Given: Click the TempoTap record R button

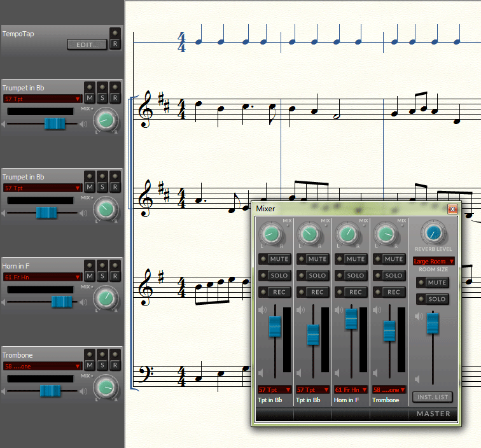Looking at the screenshot, I should 115,44.
